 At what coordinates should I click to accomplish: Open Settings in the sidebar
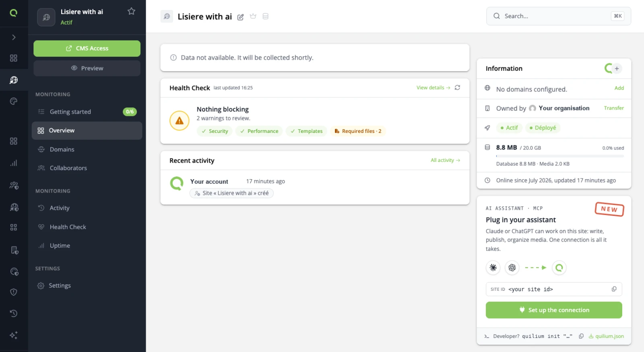pos(87,286)
